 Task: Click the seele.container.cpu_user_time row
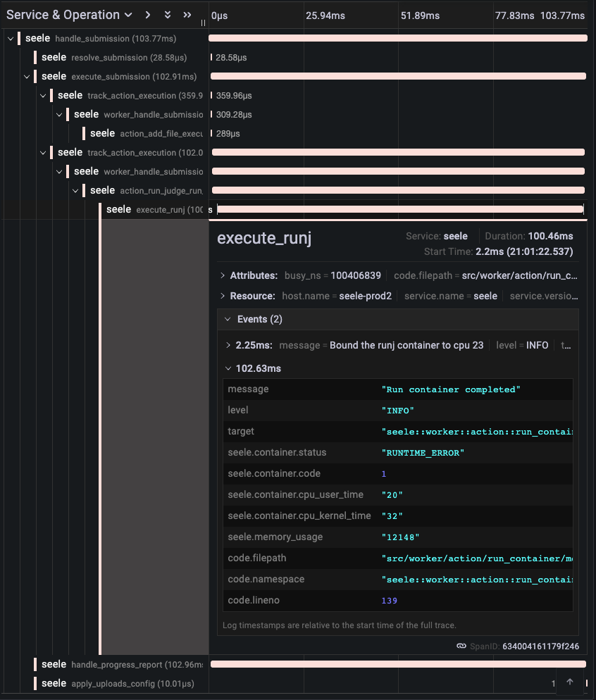click(x=398, y=494)
